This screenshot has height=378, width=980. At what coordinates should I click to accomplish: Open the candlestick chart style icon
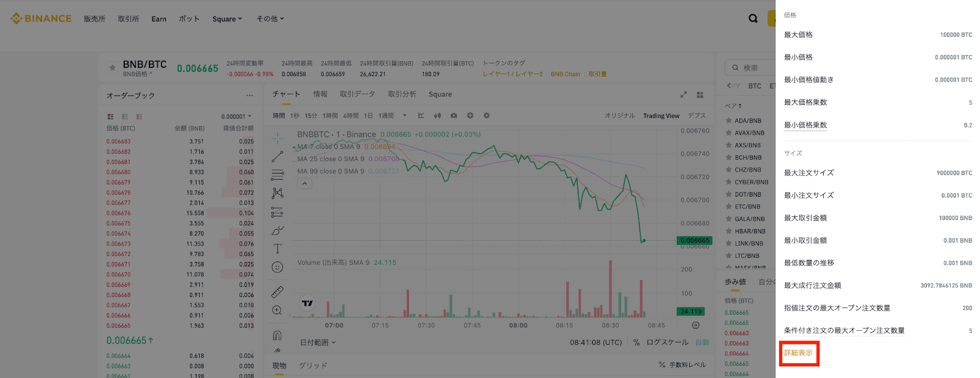point(437,116)
